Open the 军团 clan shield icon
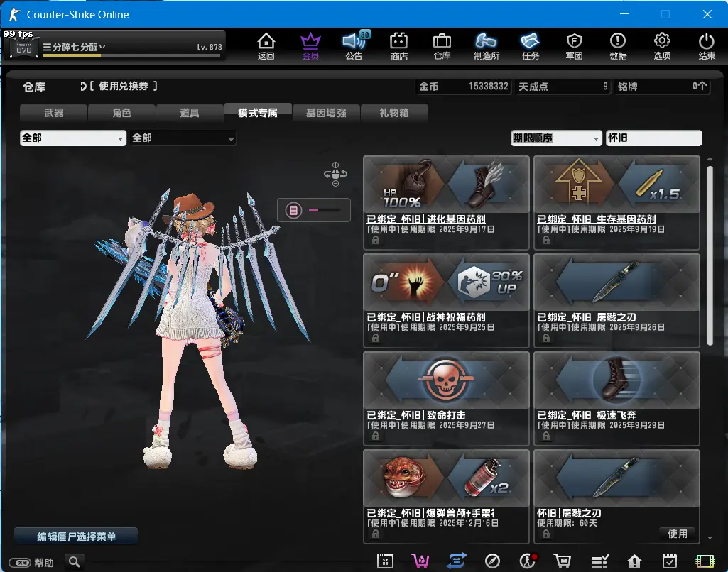The width and height of the screenshot is (728, 572). click(575, 46)
